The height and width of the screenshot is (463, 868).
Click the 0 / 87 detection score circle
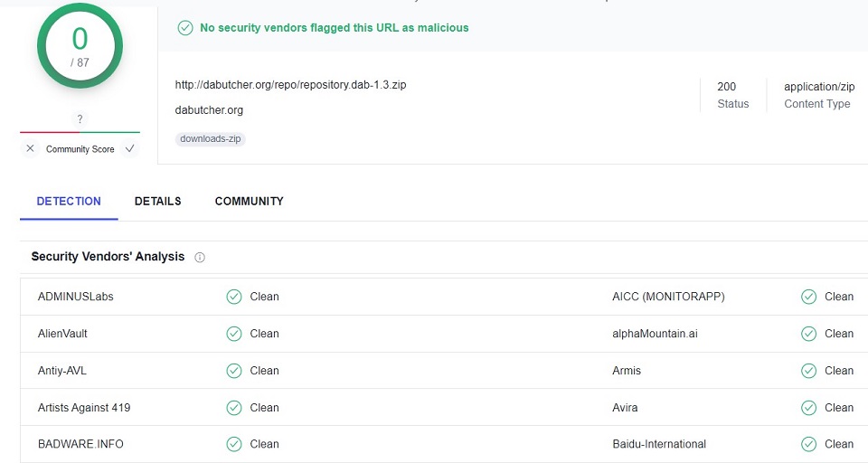pos(80,45)
